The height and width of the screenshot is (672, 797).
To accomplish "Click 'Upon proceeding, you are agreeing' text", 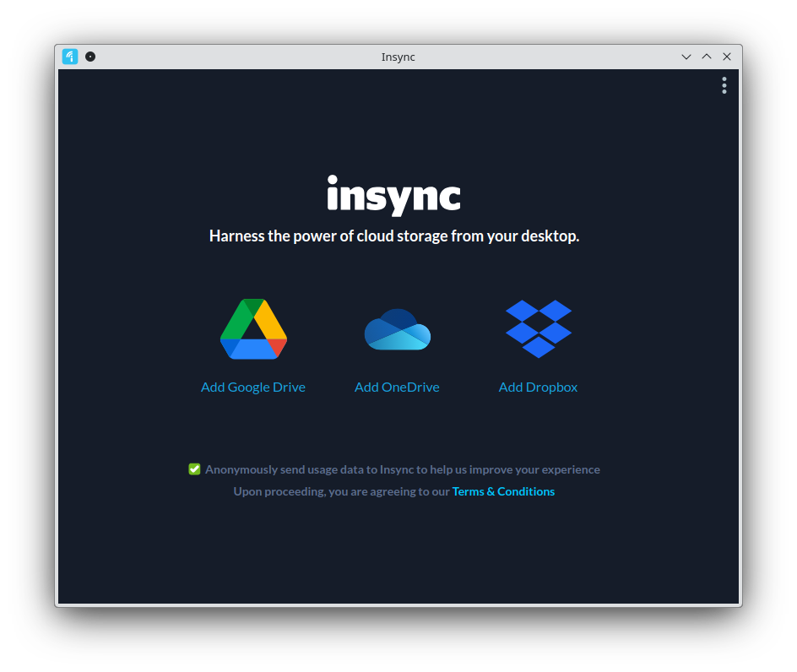I will tap(342, 491).
